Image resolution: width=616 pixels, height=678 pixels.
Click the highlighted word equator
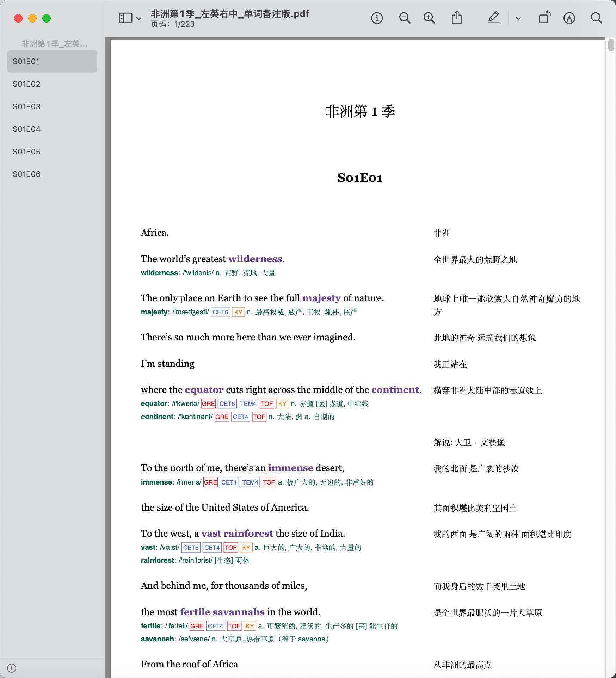(204, 390)
